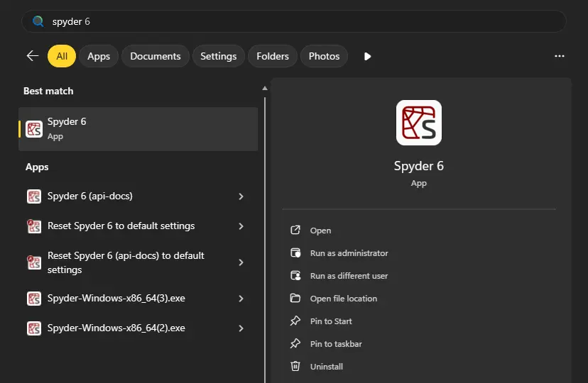This screenshot has height=383, width=588.
Task: Go back using the left arrow
Action: [33, 56]
